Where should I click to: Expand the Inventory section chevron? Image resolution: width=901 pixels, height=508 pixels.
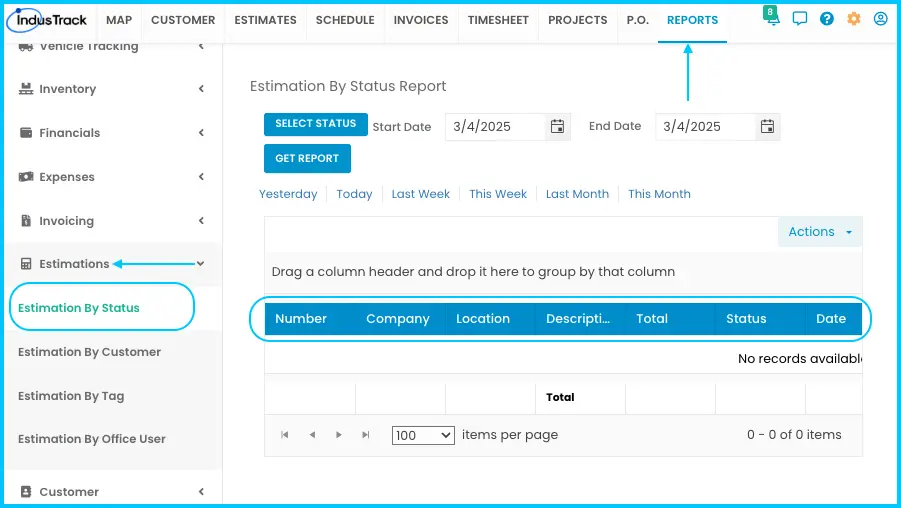201,88
